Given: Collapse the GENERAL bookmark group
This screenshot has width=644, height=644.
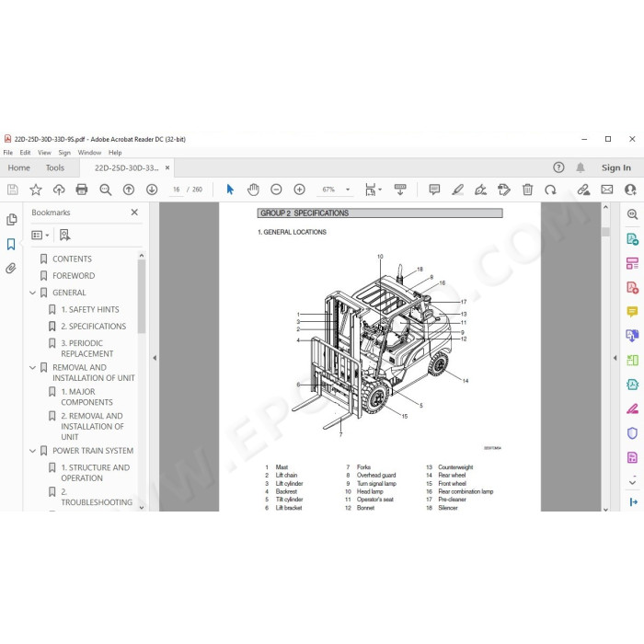Looking at the screenshot, I should [33, 293].
